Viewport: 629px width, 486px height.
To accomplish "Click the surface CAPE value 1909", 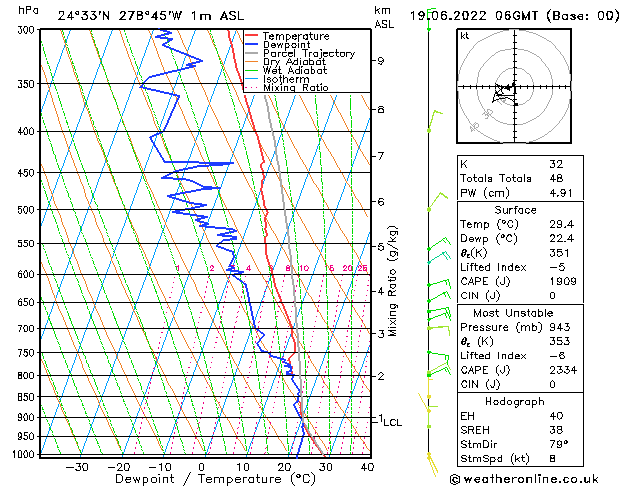I will 563,281.
